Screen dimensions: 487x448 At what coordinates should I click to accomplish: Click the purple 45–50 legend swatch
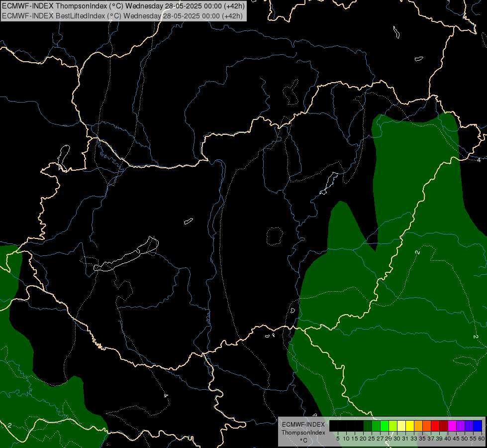(461, 426)
